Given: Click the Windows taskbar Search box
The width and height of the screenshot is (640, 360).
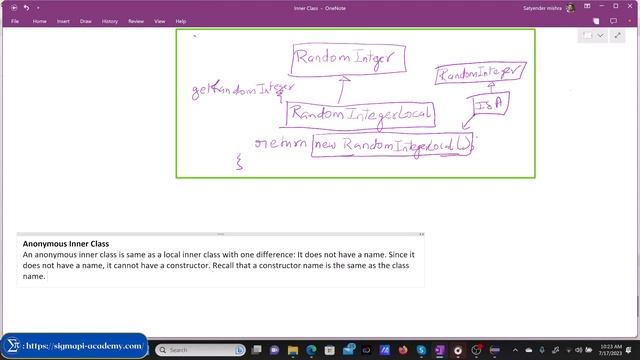Looking at the screenshot, I should pyautogui.click(x=200, y=350).
